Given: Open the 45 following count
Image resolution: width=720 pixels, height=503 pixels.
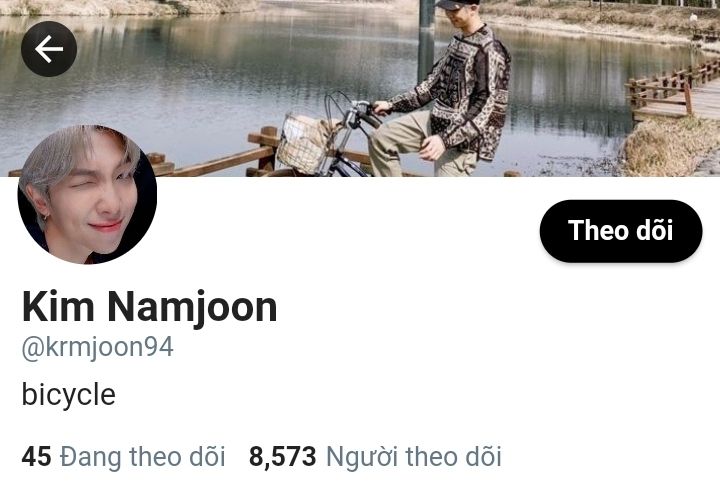Looking at the screenshot, I should click(36, 457).
